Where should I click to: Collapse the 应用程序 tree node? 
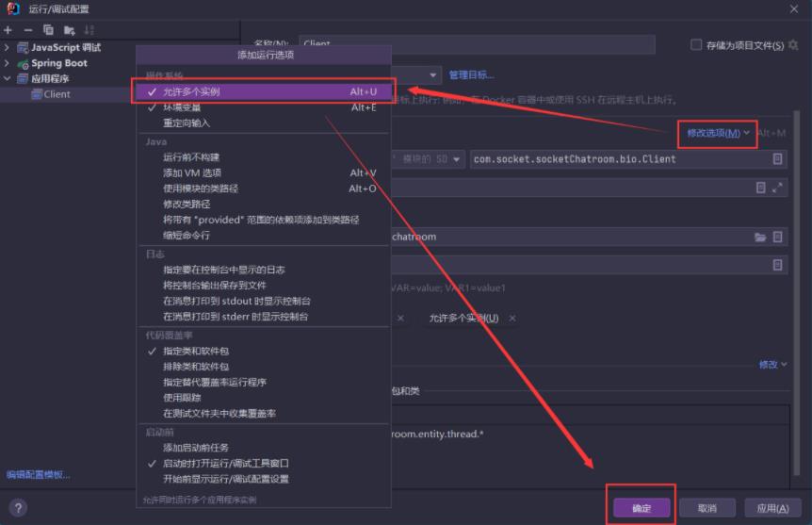point(7,79)
